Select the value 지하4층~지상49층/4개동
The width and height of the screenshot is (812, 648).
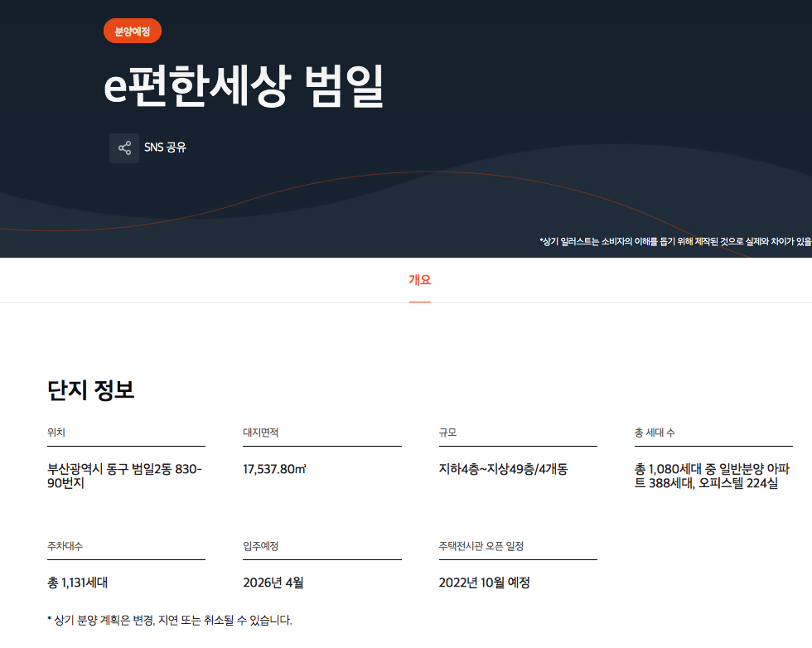click(x=504, y=469)
